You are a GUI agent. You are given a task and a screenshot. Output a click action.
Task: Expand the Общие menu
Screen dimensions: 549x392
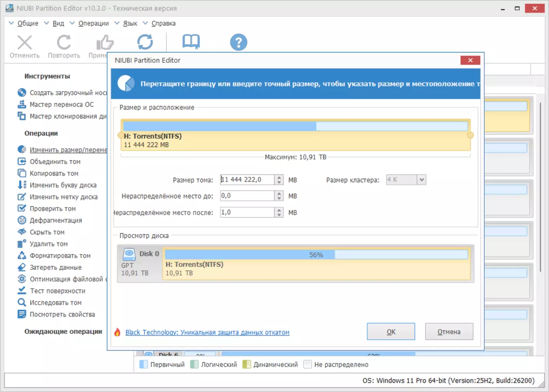pos(28,23)
